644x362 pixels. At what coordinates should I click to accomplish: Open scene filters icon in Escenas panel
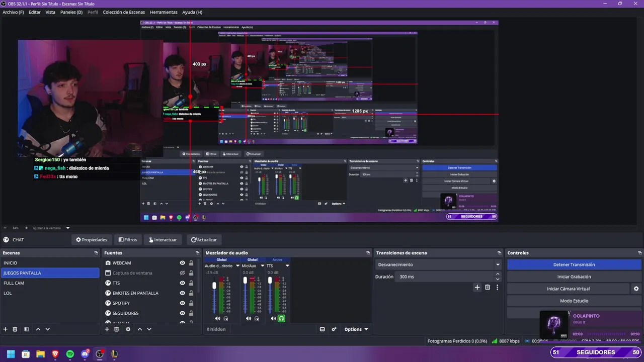[x=26, y=329]
